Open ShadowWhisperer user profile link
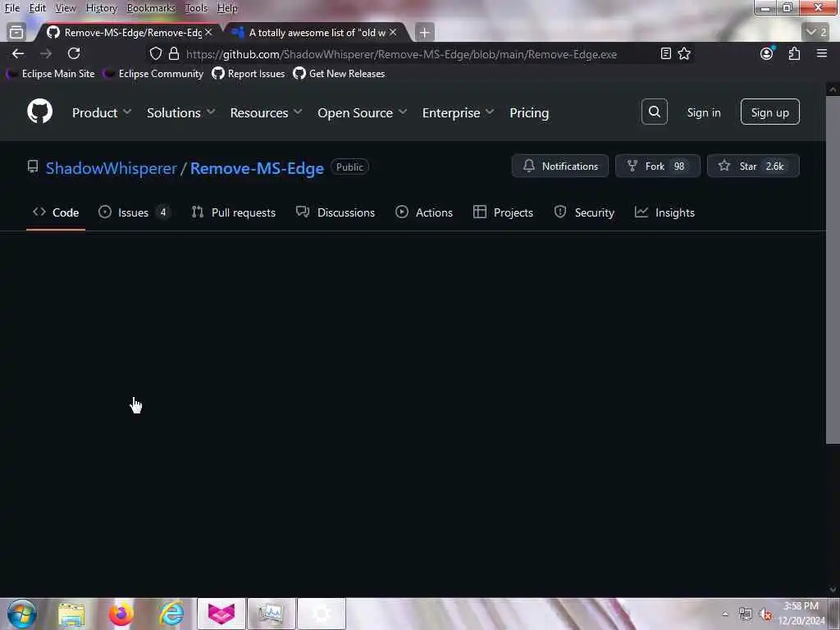The width and height of the screenshot is (840, 630). coord(111,168)
